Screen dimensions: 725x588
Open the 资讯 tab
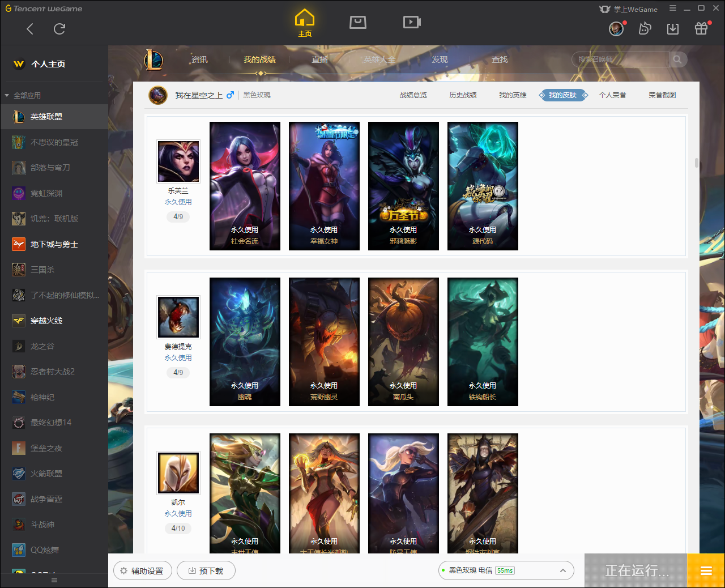(199, 59)
